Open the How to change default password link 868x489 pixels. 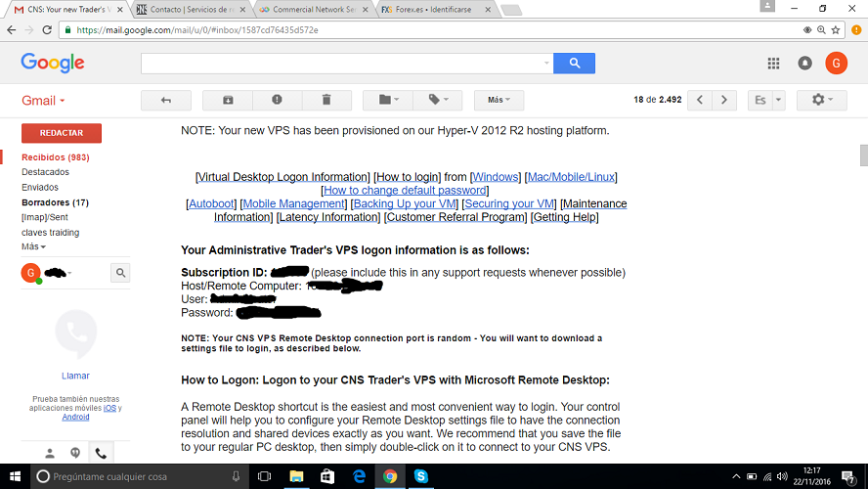click(405, 190)
